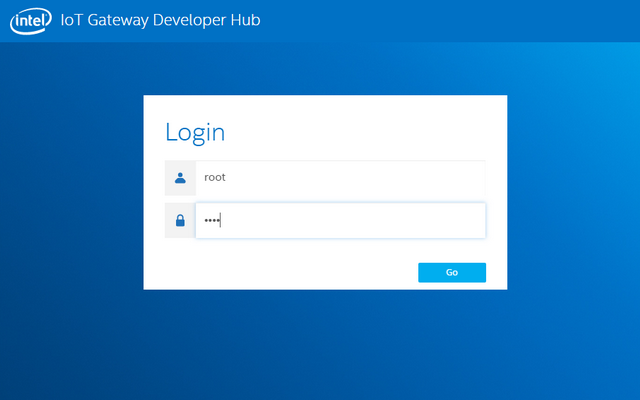Open the IoT Gateway Developer Hub title
Screen dimensions: 640x400
tap(160, 20)
